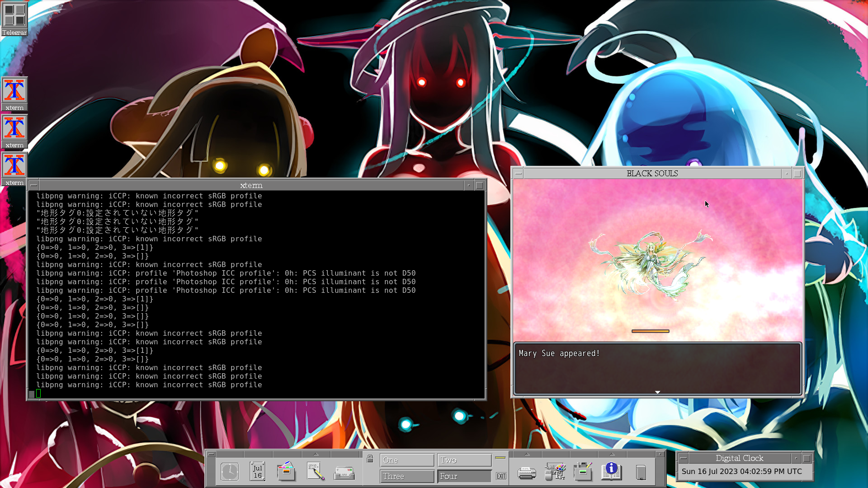
Task: Click the right front panel move handle
Action: pos(660,472)
